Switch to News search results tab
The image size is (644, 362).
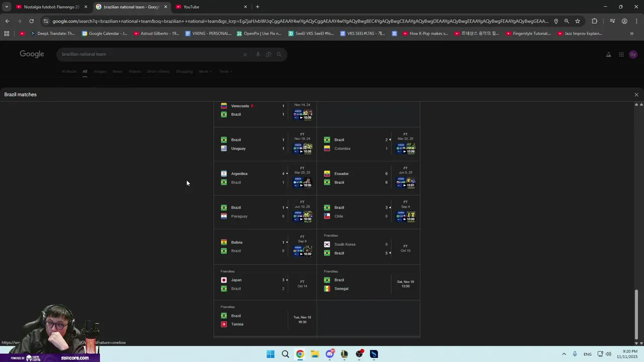(117, 71)
